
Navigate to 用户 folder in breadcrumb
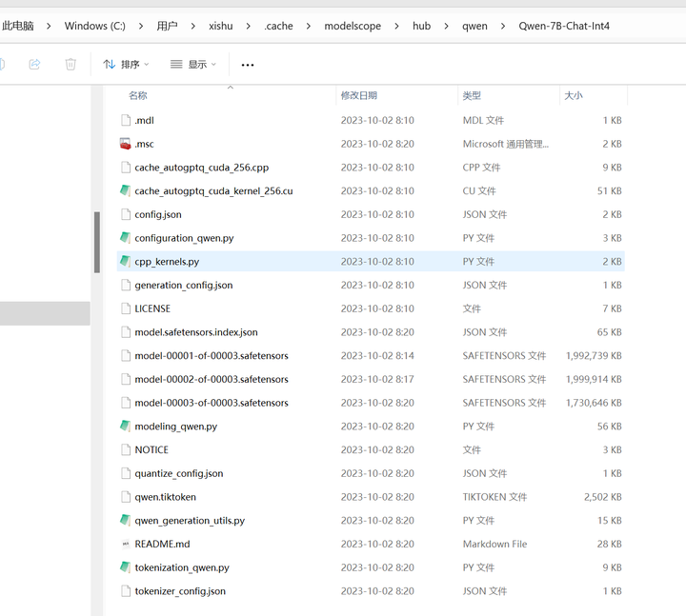click(167, 26)
